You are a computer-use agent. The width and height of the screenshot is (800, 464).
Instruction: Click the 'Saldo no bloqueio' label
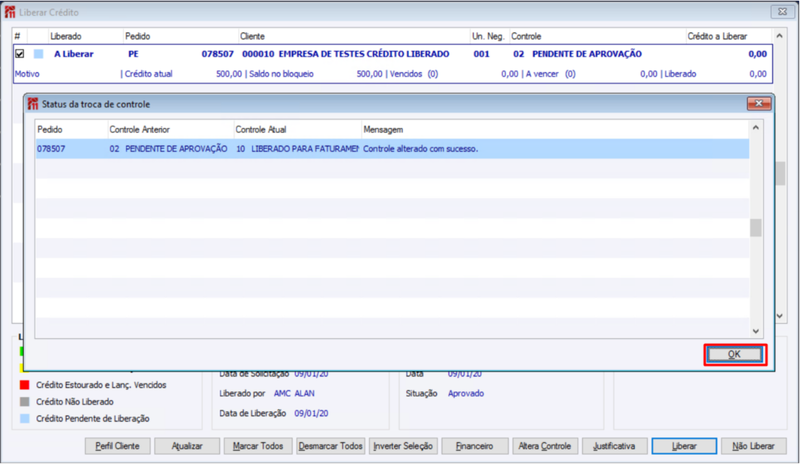[x=281, y=74]
